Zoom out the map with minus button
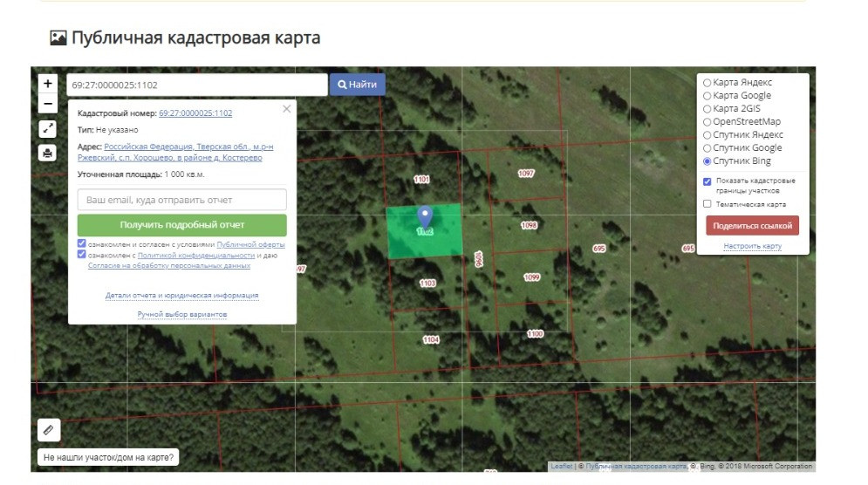868x485 pixels. (48, 104)
